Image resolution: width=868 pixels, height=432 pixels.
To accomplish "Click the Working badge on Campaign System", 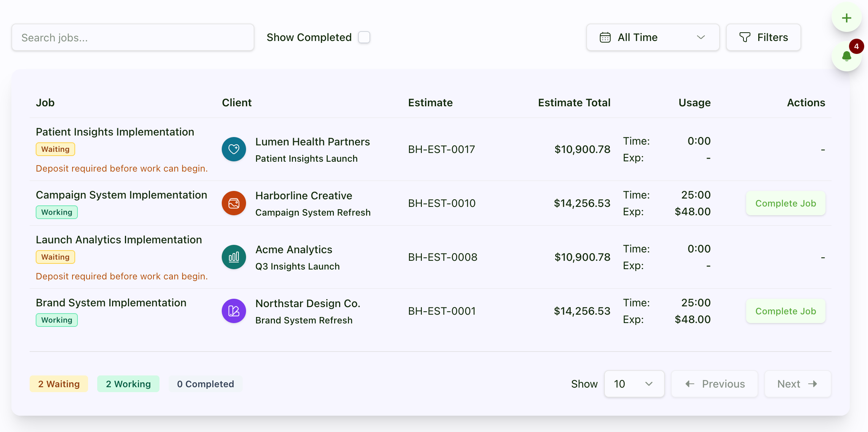I will click(x=57, y=212).
